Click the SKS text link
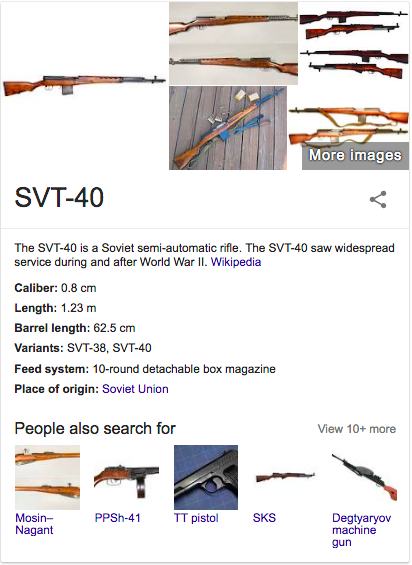Viewport: 412px width, 565px height. [264, 518]
